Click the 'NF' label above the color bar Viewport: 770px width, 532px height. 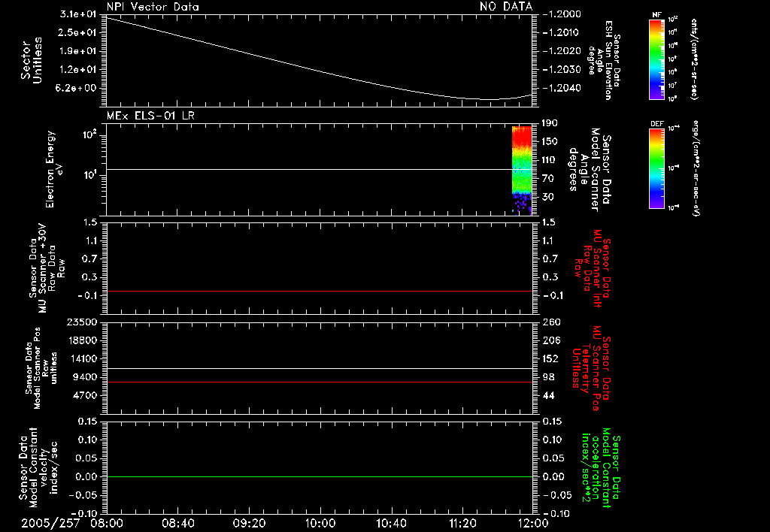click(x=656, y=15)
